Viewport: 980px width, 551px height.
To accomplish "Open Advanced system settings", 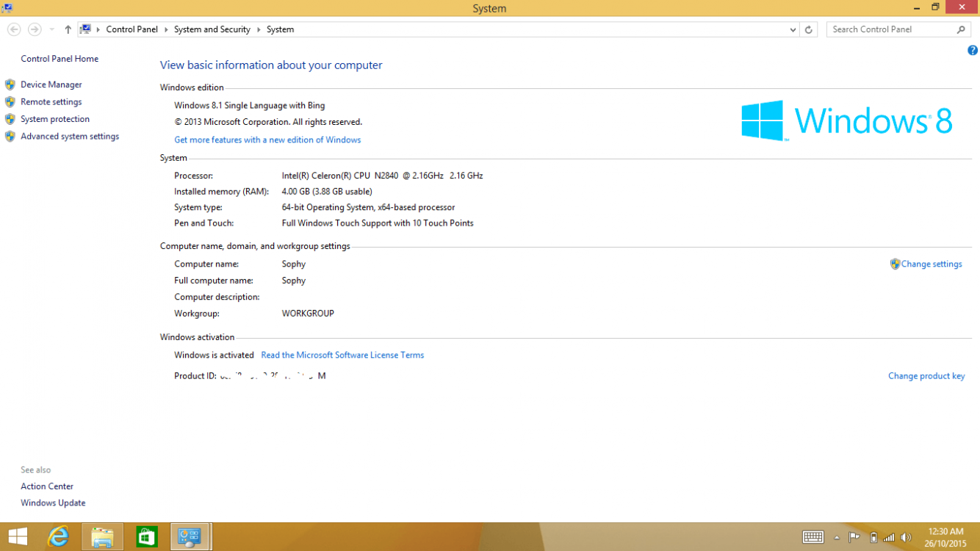I will [x=70, y=137].
